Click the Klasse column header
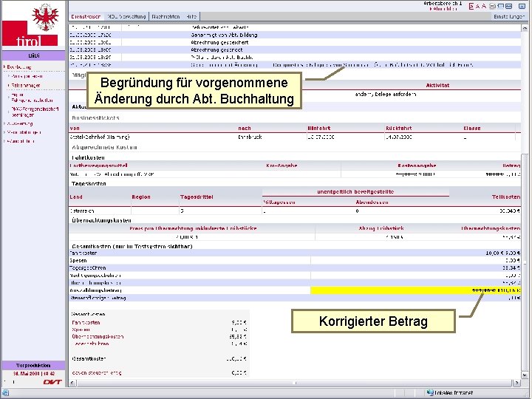The width and height of the screenshot is (532, 399). 472,129
